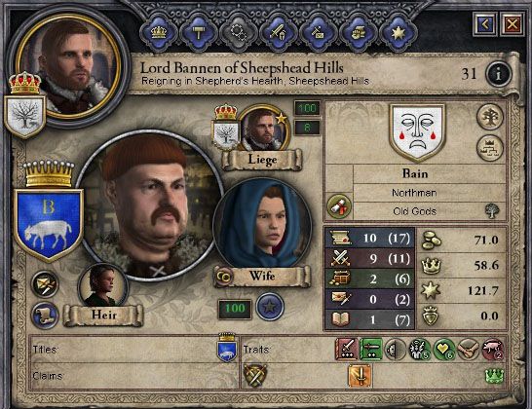532x409 pixels.
Task: Open the family tree icon
Action: click(489, 117)
